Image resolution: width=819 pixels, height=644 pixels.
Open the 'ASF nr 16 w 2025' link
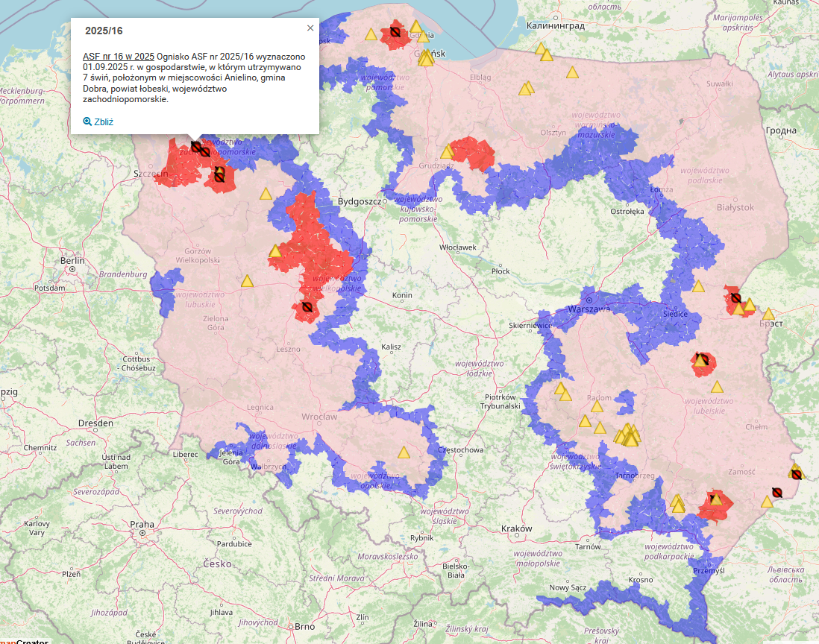[x=119, y=57]
